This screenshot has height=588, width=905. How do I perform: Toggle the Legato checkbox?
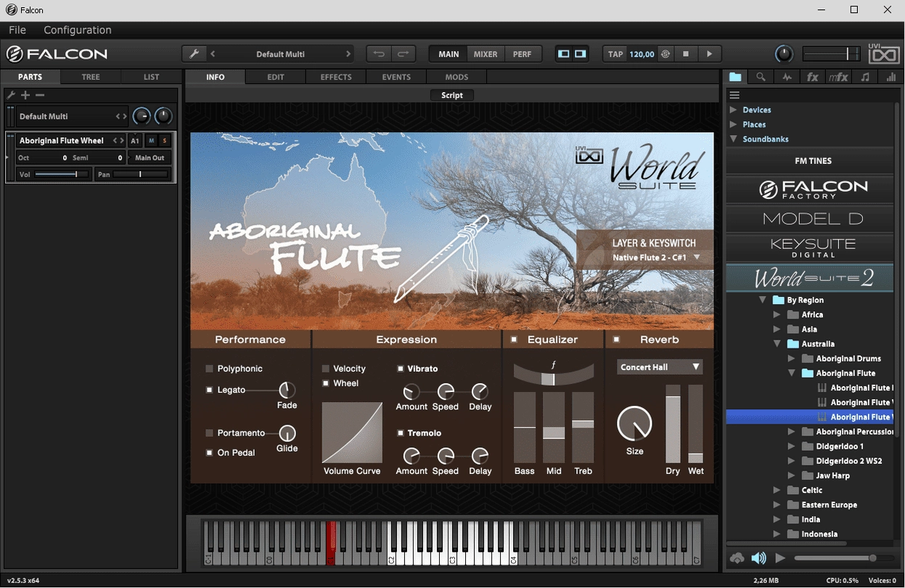[210, 390]
